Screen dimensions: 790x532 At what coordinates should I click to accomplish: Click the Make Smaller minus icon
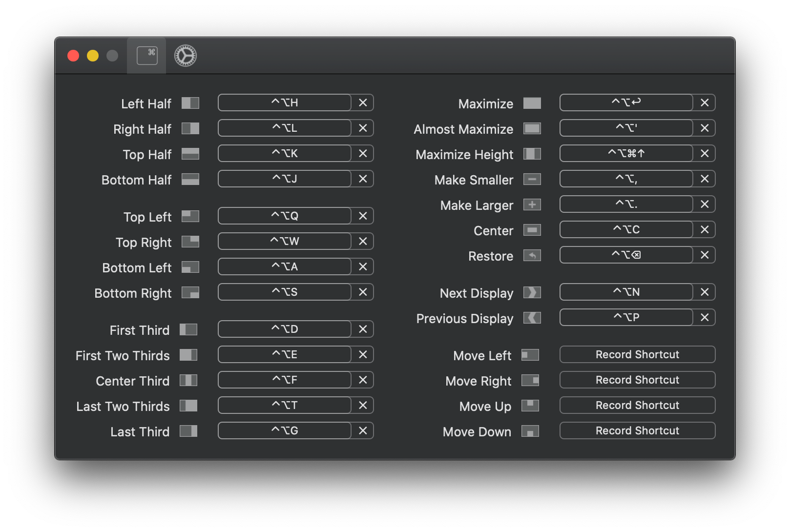click(x=533, y=179)
